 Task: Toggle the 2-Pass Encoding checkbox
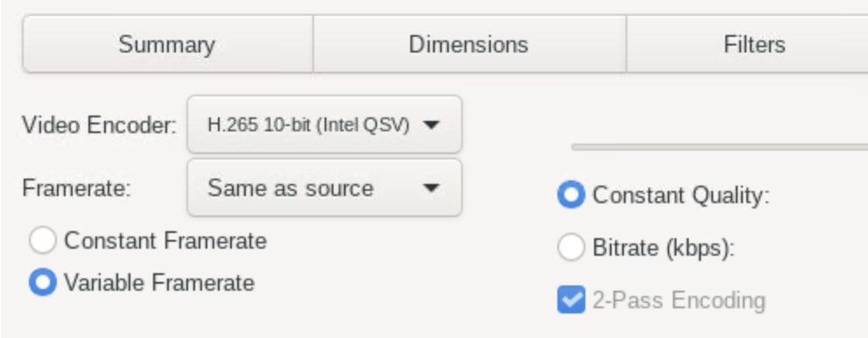[x=570, y=299]
